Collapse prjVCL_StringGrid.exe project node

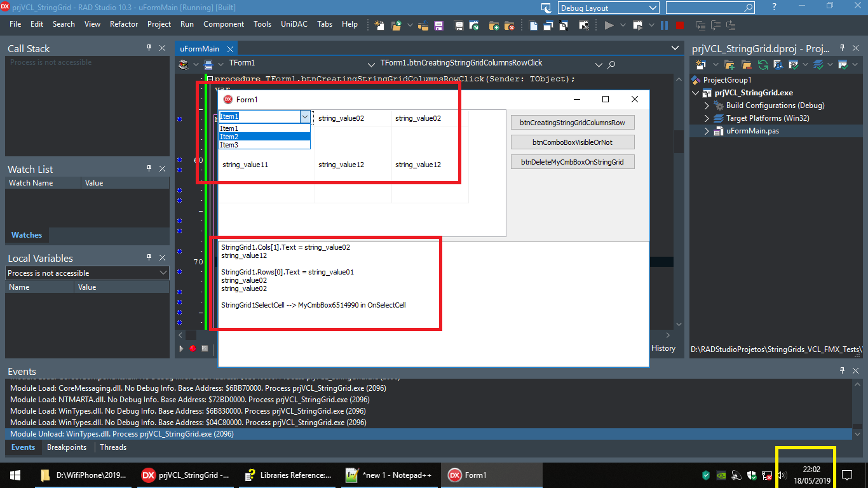696,93
